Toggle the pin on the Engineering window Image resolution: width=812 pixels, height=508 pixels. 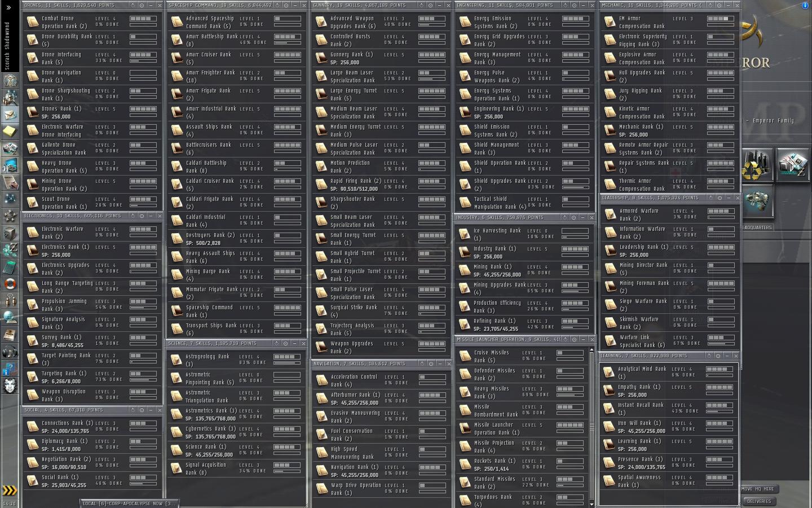point(566,5)
